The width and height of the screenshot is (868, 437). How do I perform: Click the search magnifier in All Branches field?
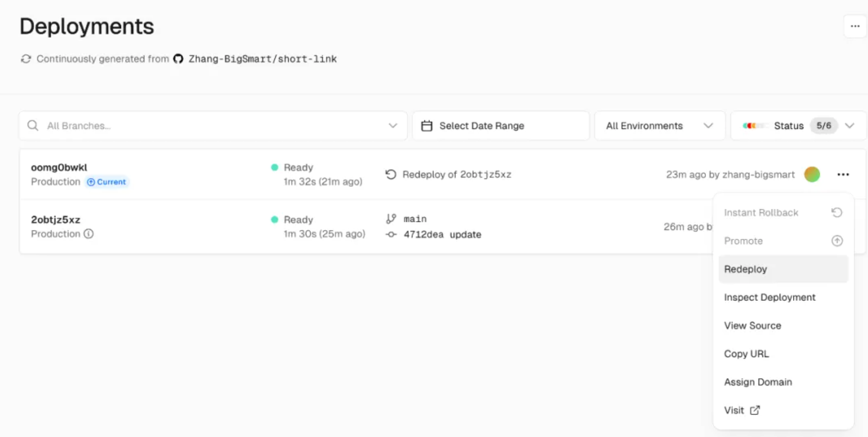click(33, 126)
